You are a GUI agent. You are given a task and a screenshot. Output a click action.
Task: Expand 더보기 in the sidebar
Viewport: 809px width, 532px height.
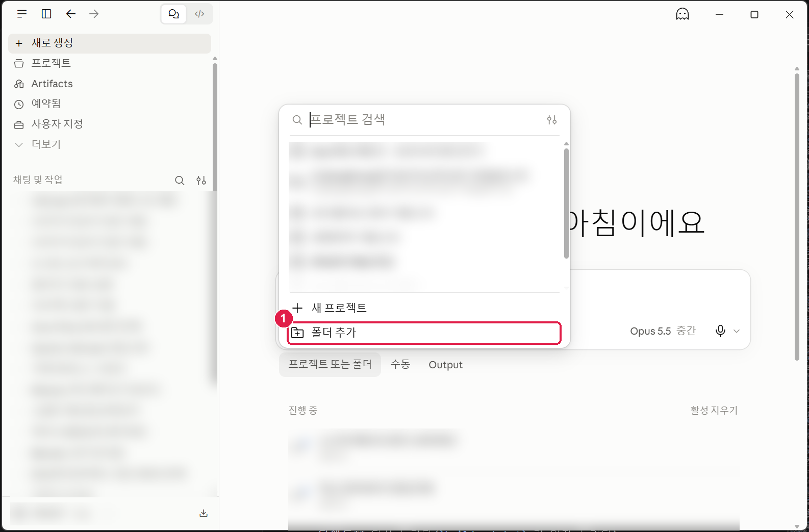[110, 144]
